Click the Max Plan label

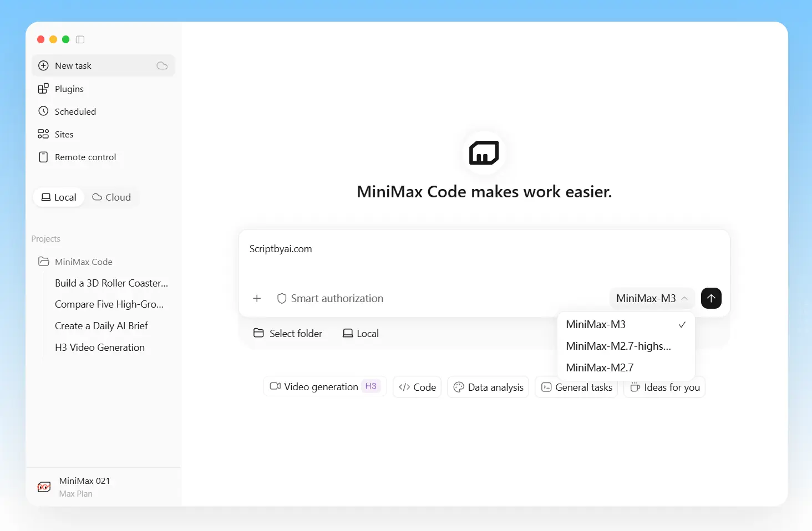tap(76, 494)
